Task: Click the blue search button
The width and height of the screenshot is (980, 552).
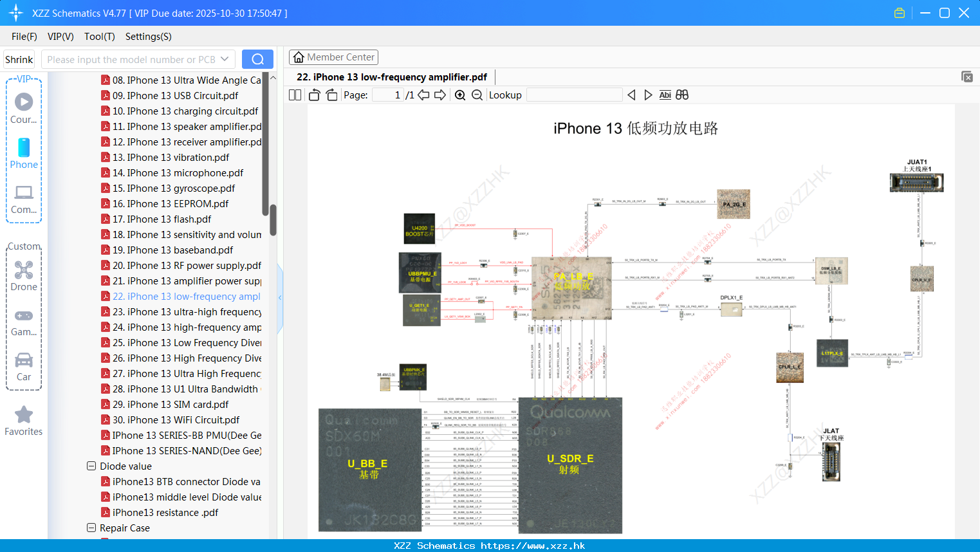Action: coord(257,59)
